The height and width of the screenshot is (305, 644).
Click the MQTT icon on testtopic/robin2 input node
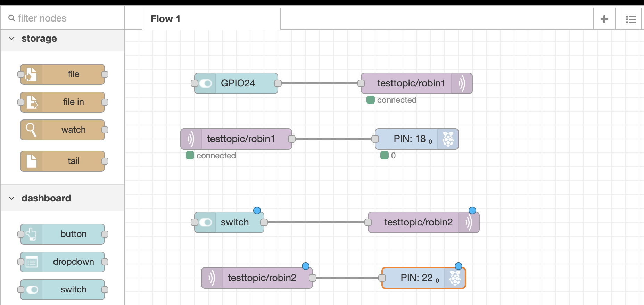(212, 278)
